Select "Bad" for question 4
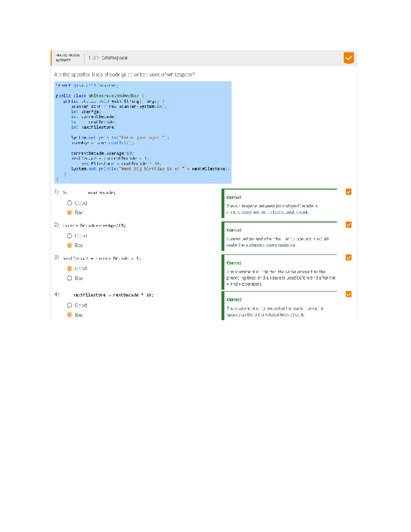Screen dimensions: 411x532 click(70, 314)
